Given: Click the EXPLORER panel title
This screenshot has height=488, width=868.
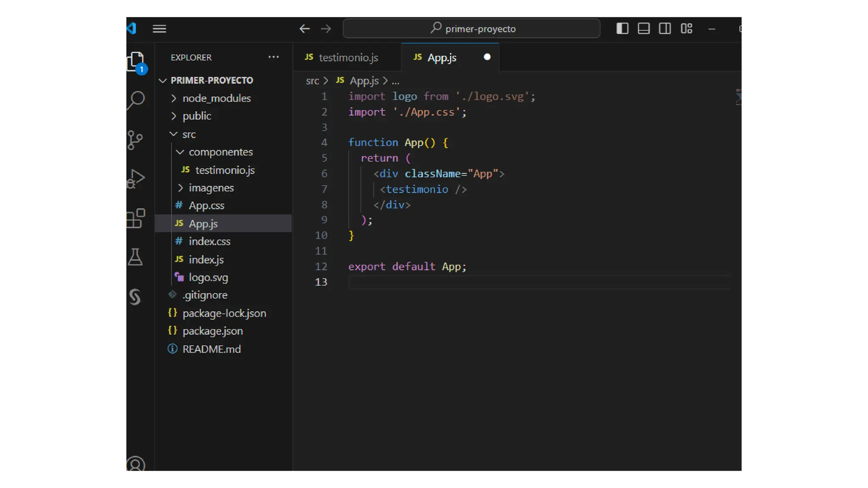Looking at the screenshot, I should 191,57.
